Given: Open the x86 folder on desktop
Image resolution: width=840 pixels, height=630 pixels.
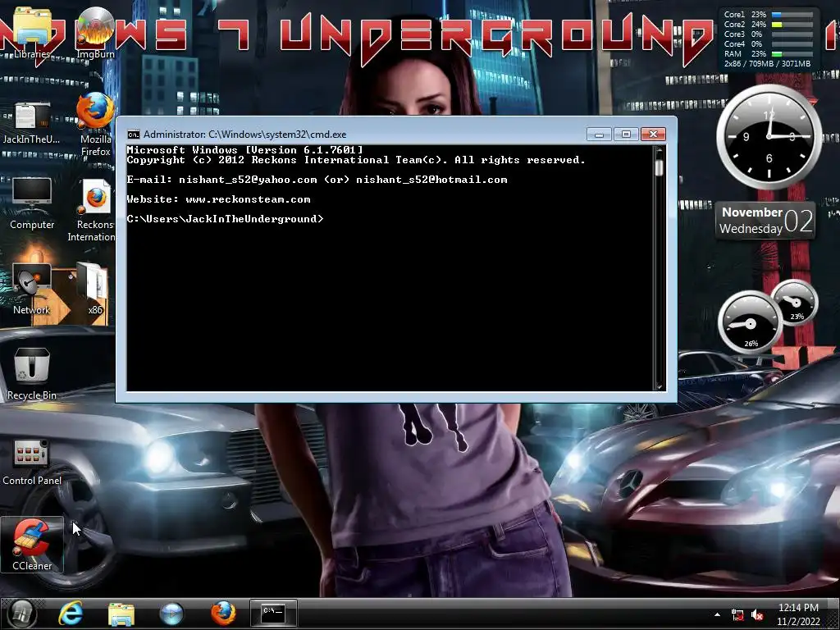Looking at the screenshot, I should (x=95, y=290).
